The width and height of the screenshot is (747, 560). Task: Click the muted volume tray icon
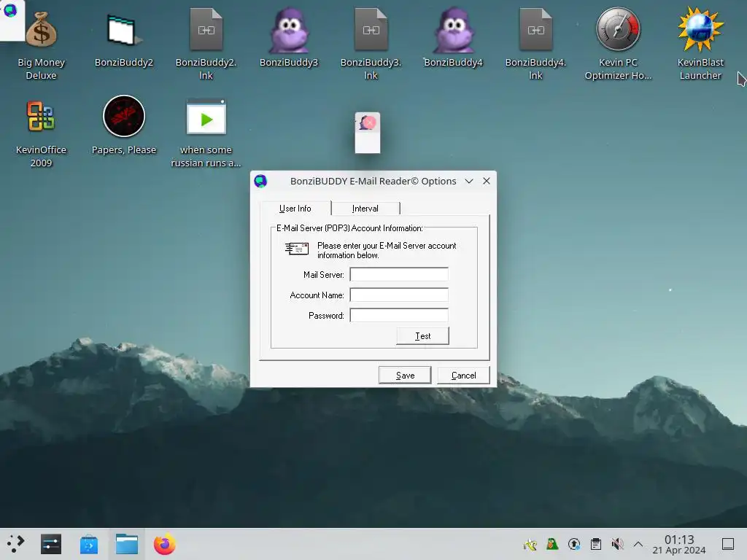617,544
